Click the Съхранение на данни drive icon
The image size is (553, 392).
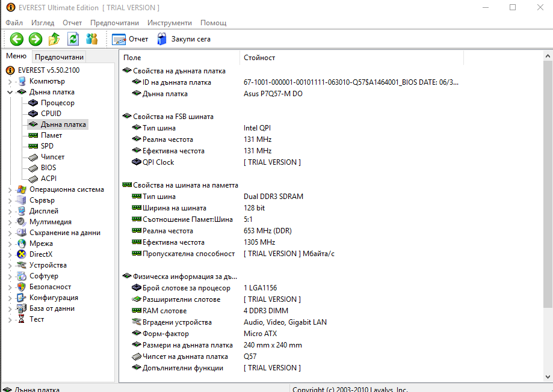tap(22, 233)
